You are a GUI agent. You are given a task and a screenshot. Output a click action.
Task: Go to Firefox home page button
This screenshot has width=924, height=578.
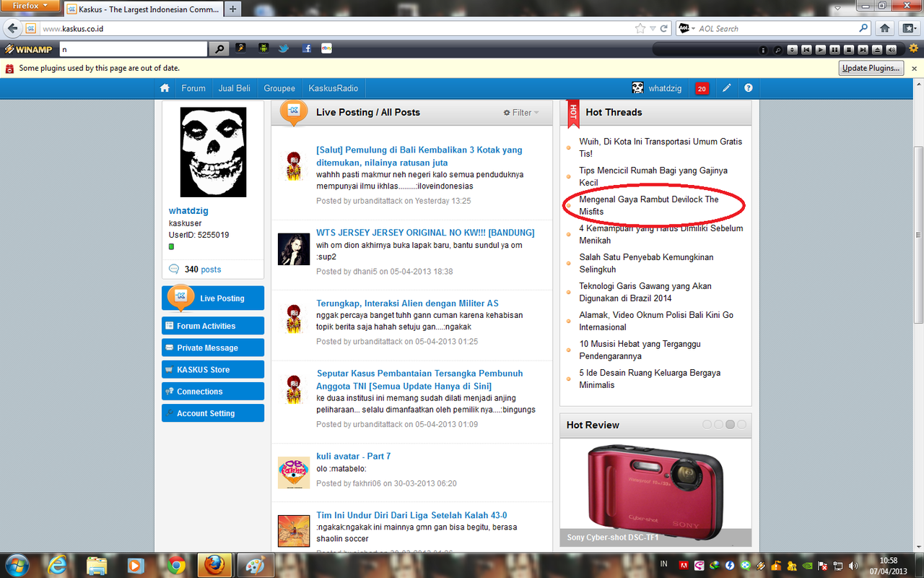tap(884, 28)
